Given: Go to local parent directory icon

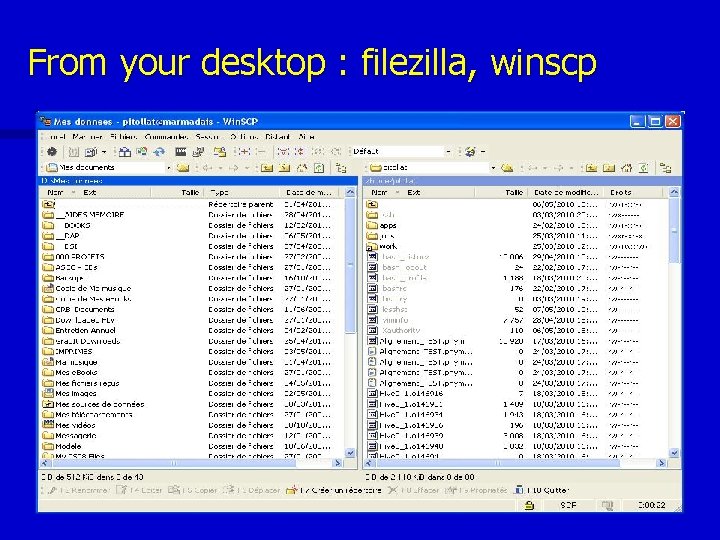Looking at the screenshot, I should coord(267,168).
